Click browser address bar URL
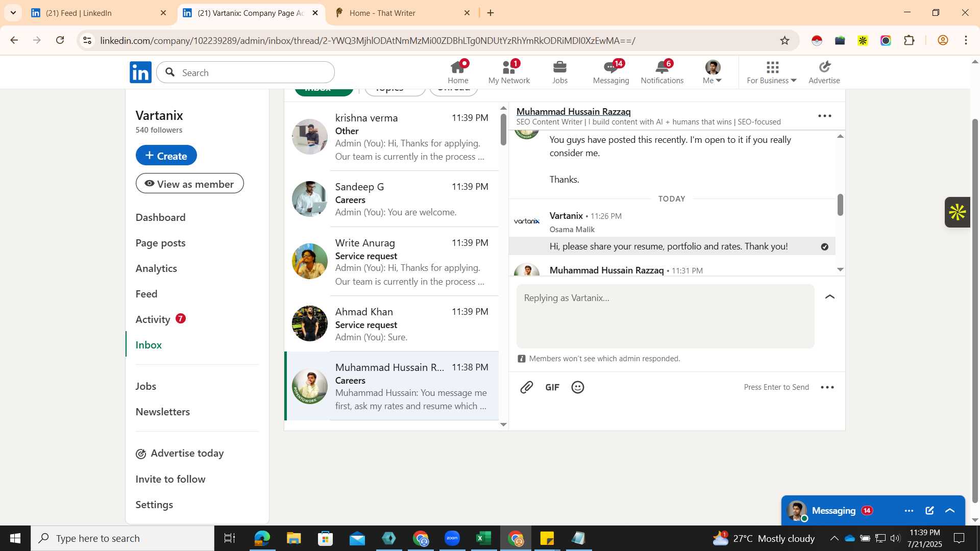 [367, 40]
